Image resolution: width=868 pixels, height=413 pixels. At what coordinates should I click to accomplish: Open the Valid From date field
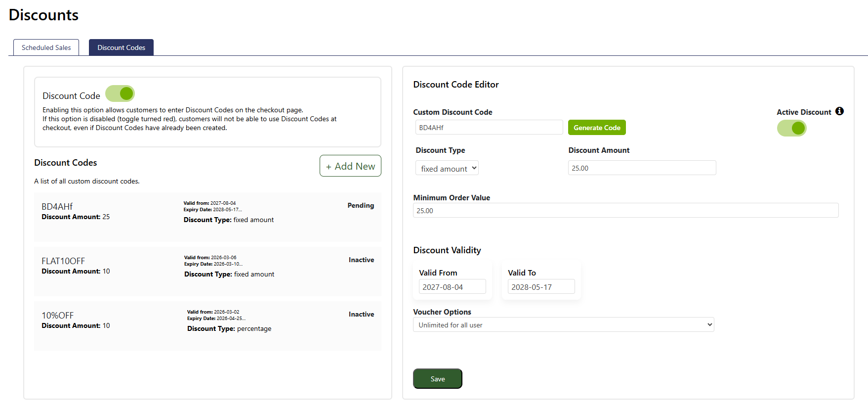[x=453, y=286]
